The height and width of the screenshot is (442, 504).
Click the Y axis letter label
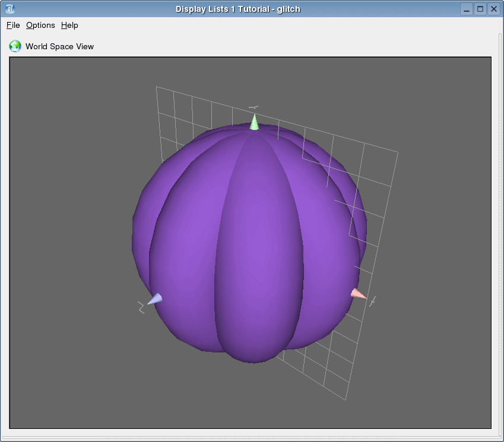pyautogui.click(x=253, y=108)
